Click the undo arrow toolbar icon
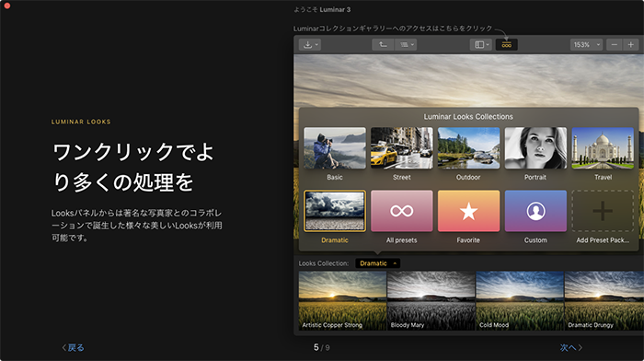This screenshot has width=644, height=361. (x=383, y=44)
